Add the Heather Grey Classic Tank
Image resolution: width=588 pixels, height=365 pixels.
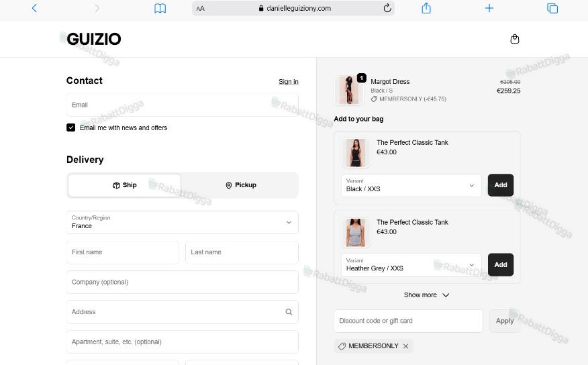tap(501, 265)
